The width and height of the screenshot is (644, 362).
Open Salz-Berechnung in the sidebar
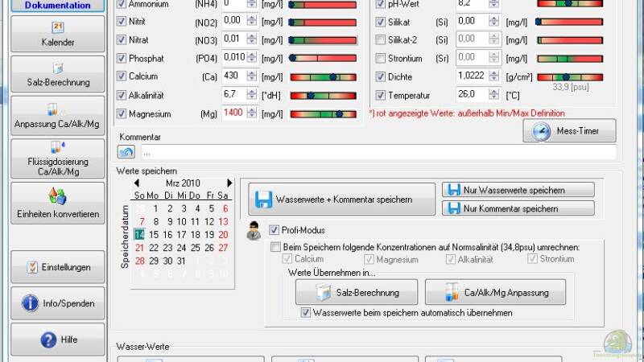[57, 75]
